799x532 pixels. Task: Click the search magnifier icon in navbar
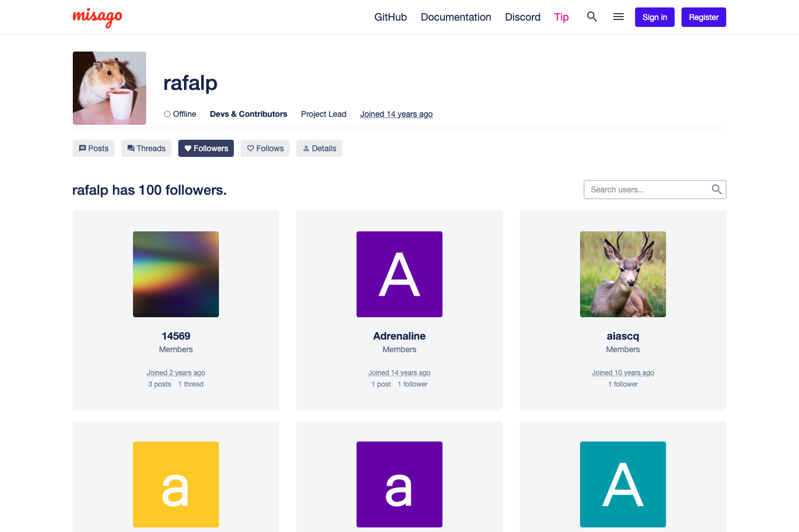pos(592,17)
